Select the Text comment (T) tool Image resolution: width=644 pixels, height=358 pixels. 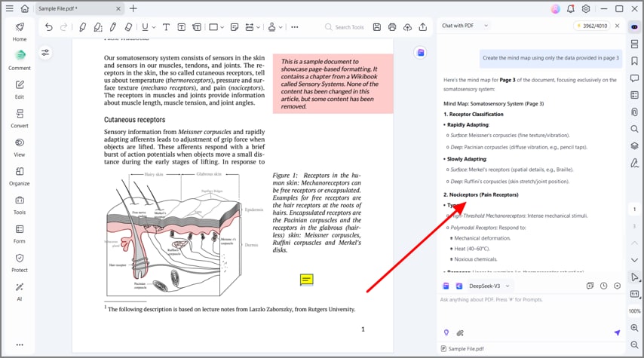[x=166, y=27]
